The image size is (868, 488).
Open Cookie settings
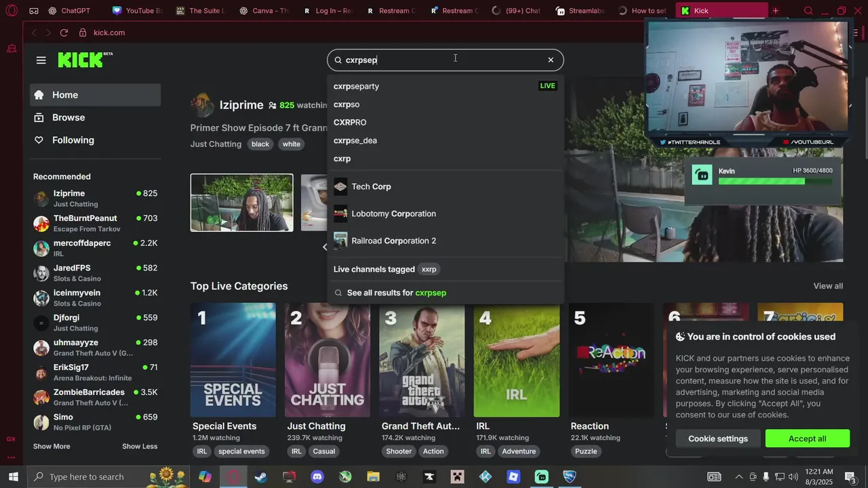coord(718,439)
